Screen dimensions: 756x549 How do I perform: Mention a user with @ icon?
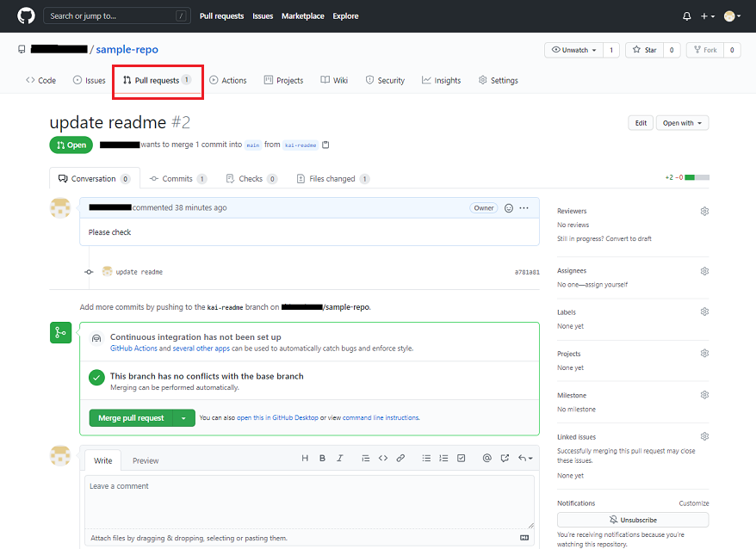tap(487, 459)
